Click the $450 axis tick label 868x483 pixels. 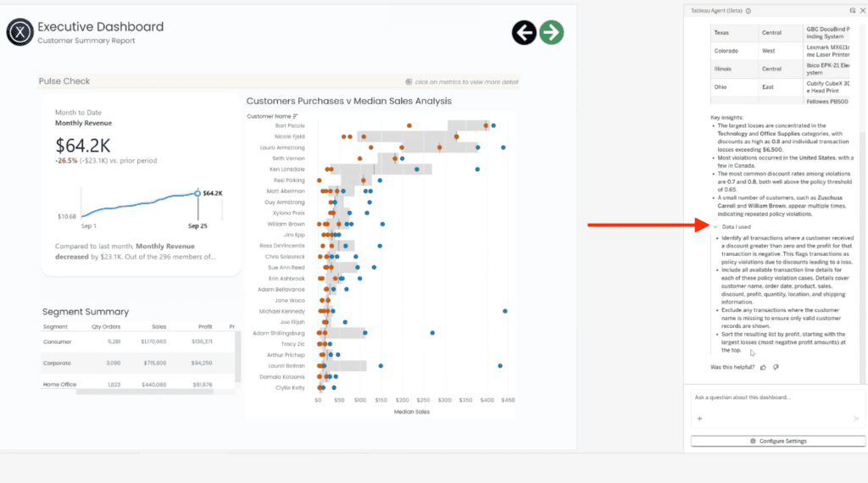coord(509,400)
